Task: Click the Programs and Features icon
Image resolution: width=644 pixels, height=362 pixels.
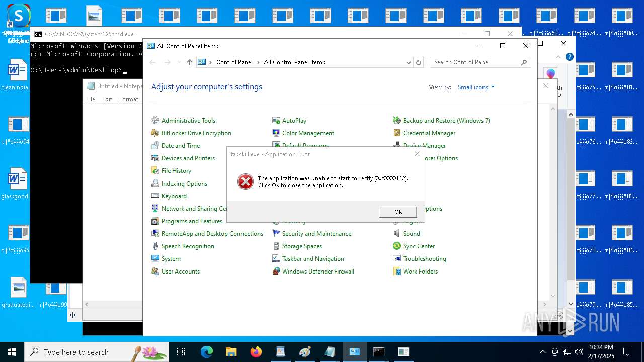Action: click(x=155, y=221)
